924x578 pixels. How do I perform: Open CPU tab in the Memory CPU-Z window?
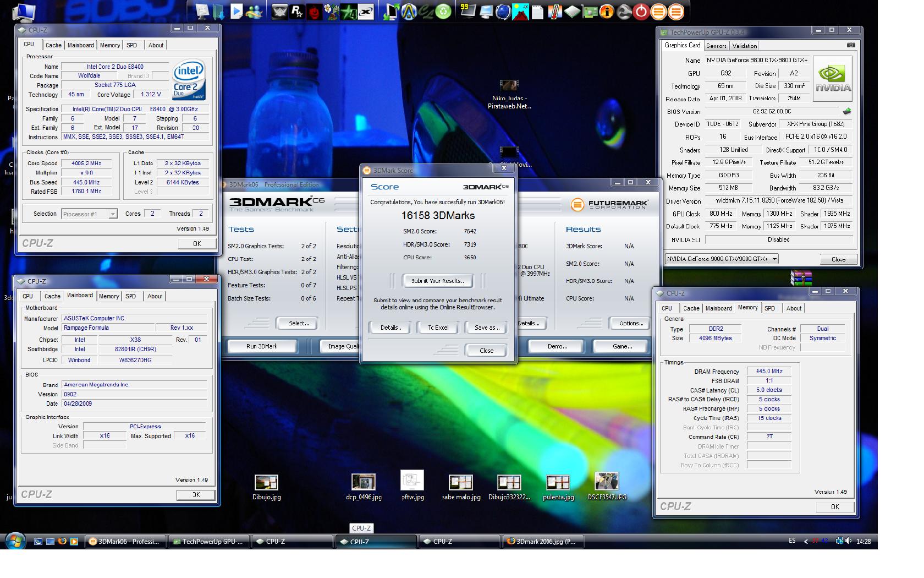[667, 308]
